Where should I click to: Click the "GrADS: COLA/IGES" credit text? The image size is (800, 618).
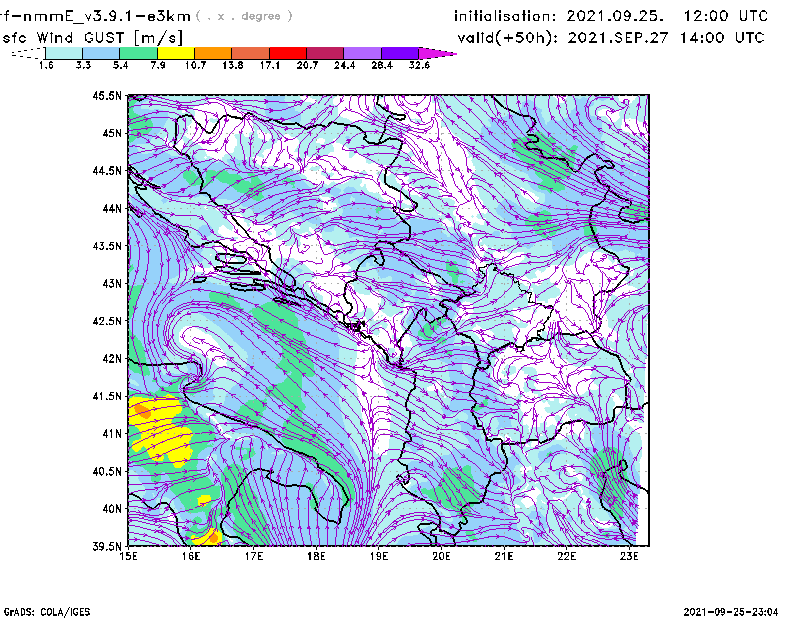click(47, 612)
